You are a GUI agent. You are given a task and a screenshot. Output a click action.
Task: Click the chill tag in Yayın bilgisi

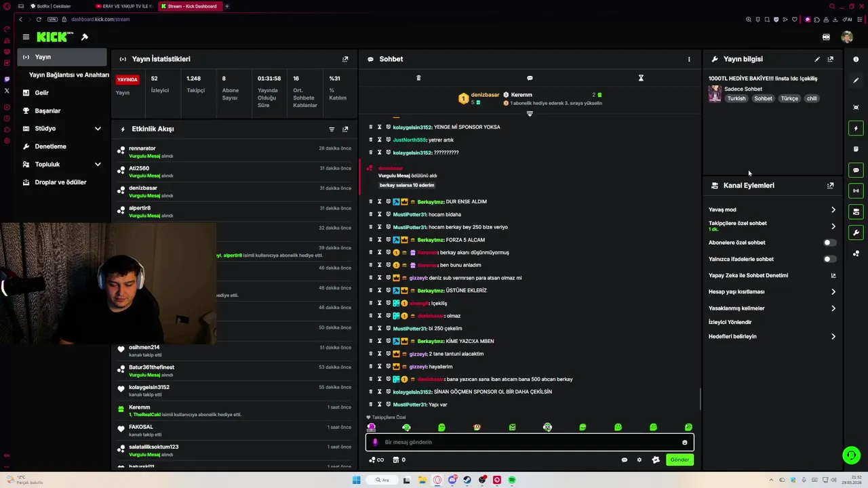click(x=812, y=98)
